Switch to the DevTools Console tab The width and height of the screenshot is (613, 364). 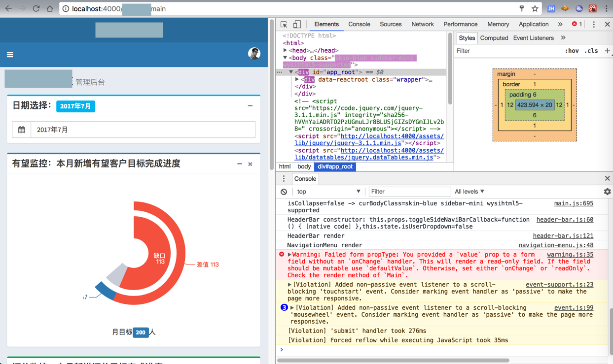tap(359, 24)
